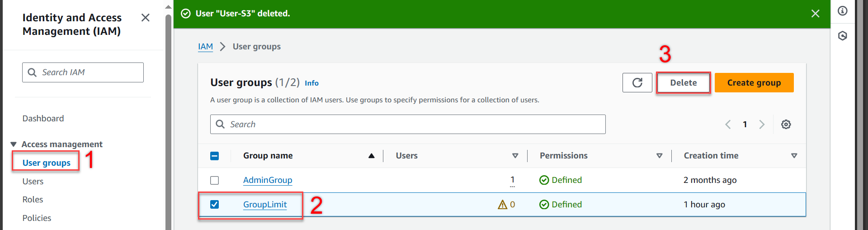The image size is (868, 230).
Task: Click the User groups breadcrumb text
Action: click(x=256, y=47)
